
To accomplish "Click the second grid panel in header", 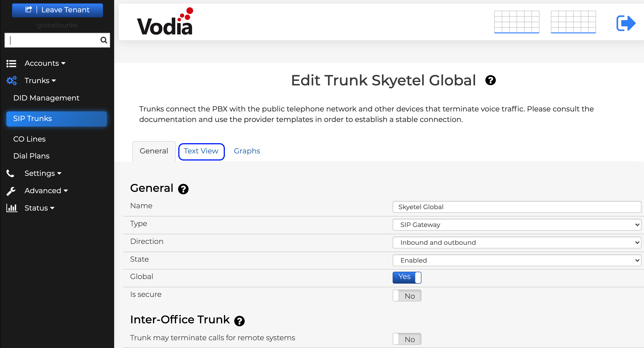I will [x=573, y=22].
